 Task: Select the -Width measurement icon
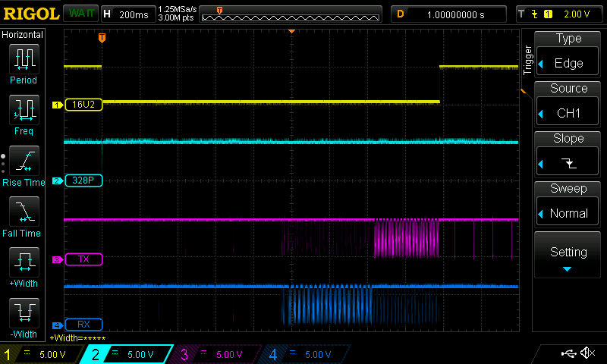coord(24,316)
